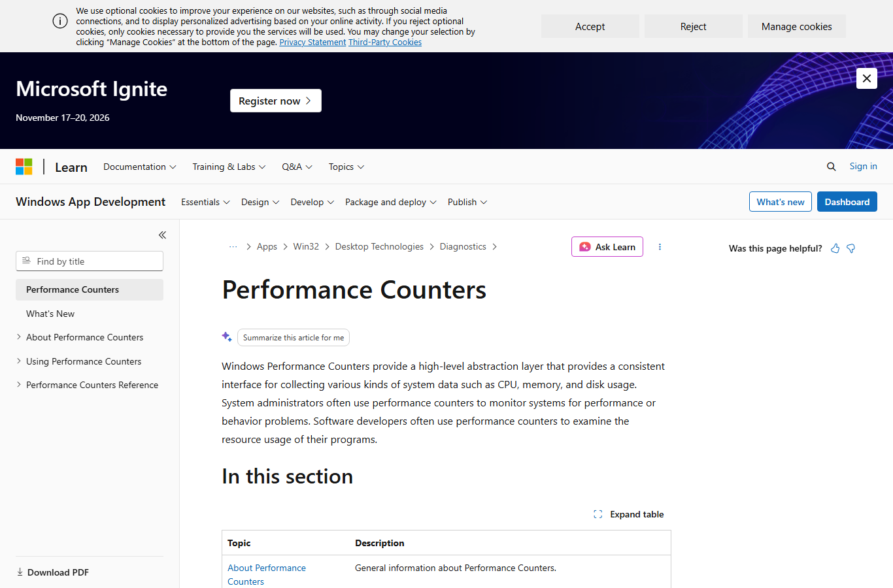Click the Performance Counters page heading

354,290
